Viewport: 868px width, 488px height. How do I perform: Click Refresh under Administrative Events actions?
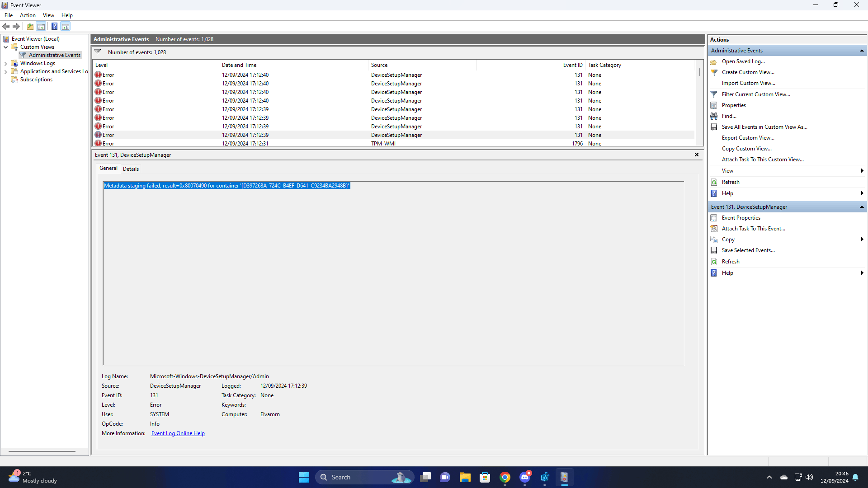(x=731, y=182)
